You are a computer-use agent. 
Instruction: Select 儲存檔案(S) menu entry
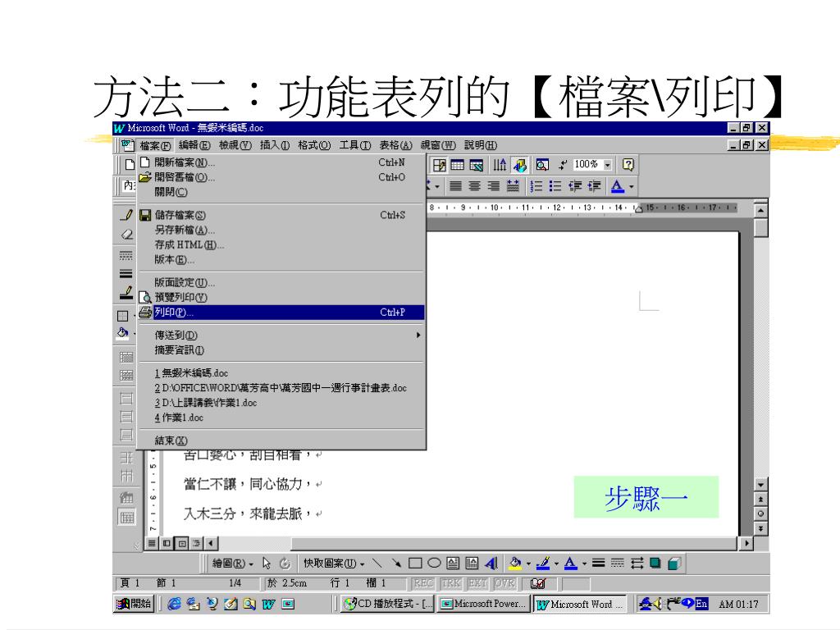(281, 215)
